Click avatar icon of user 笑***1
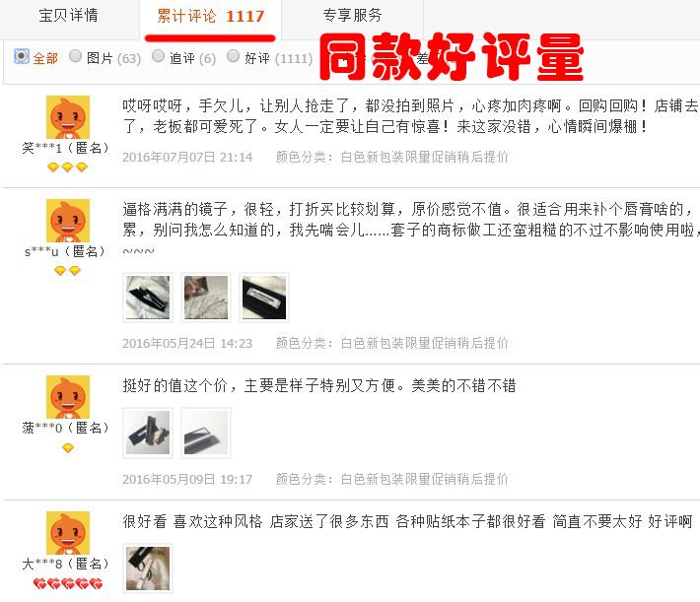The width and height of the screenshot is (700, 602). click(x=68, y=117)
